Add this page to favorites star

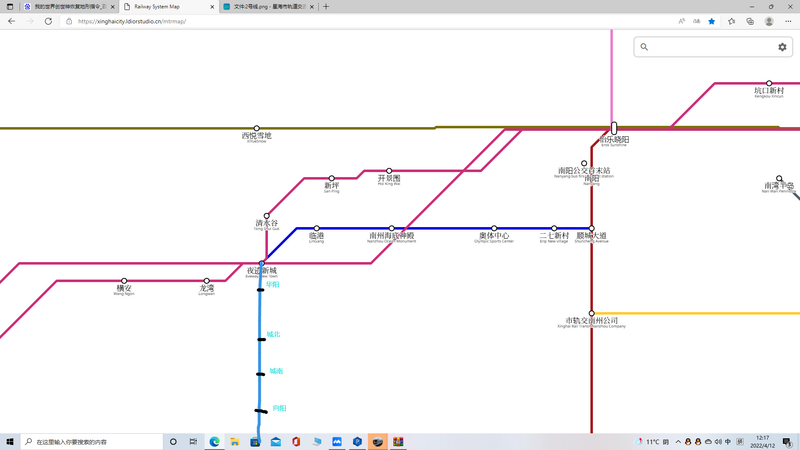[712, 21]
